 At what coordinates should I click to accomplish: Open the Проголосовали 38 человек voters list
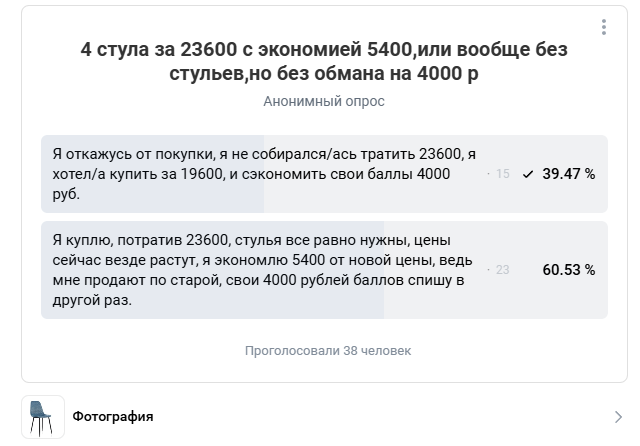pyautogui.click(x=327, y=351)
